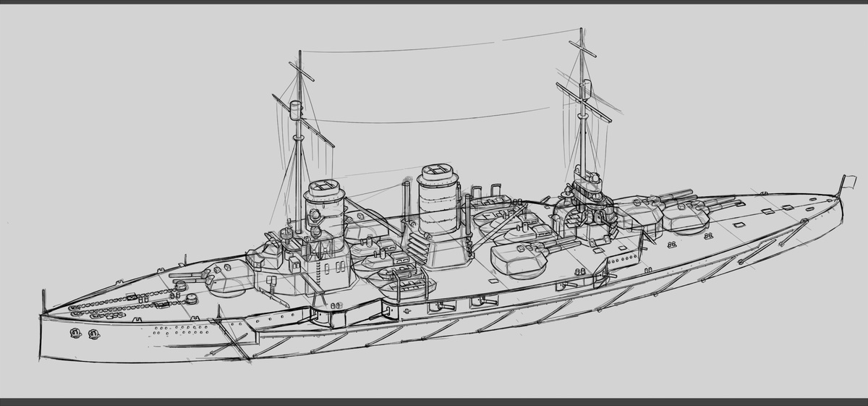Screen dimensions: 868x406
Task: Click the row of portholes on the left hull
Action: 181,329
